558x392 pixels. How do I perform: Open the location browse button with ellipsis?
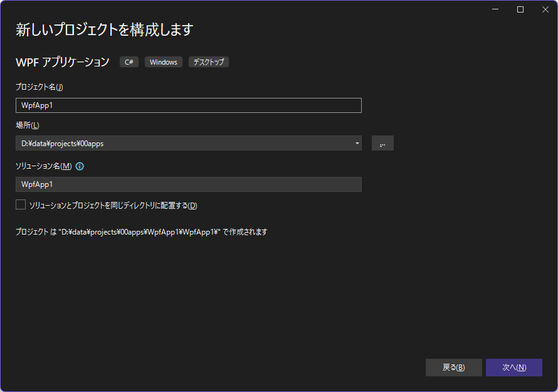coord(382,143)
